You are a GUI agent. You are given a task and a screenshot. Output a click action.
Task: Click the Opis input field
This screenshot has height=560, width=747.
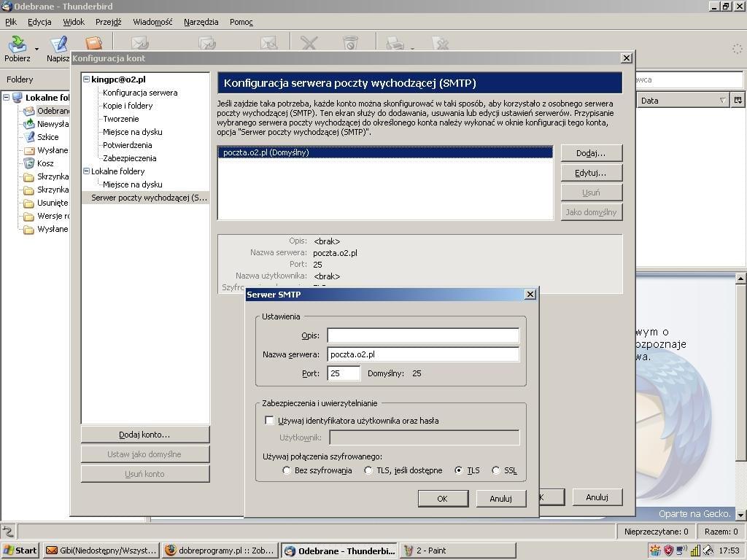[x=423, y=335]
